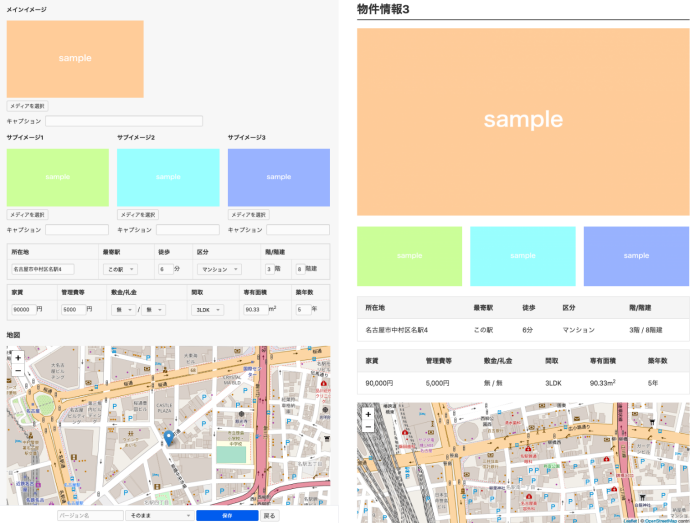Click the 戻る button
Viewport: 700px width, 523px height.
[270, 516]
